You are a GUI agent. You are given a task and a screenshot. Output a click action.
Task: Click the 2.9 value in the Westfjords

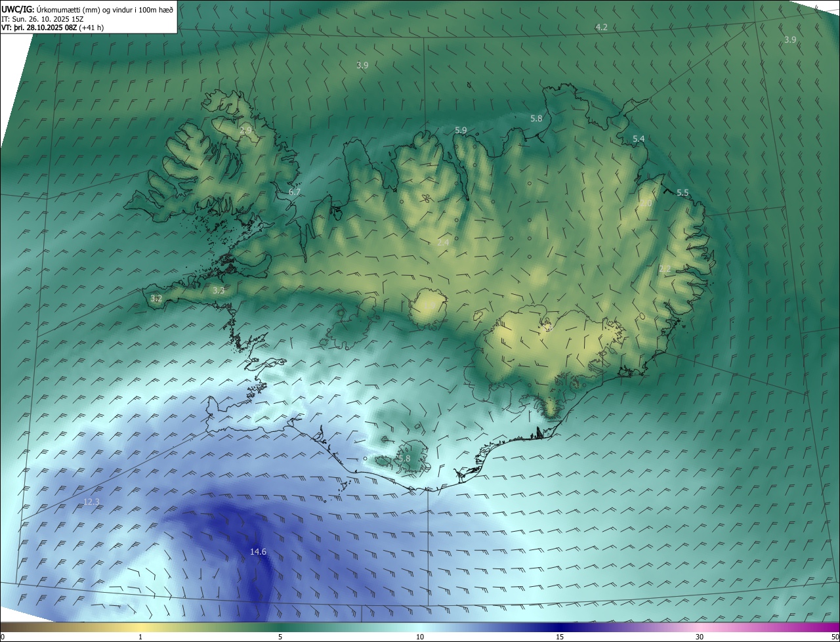pyautogui.click(x=245, y=131)
